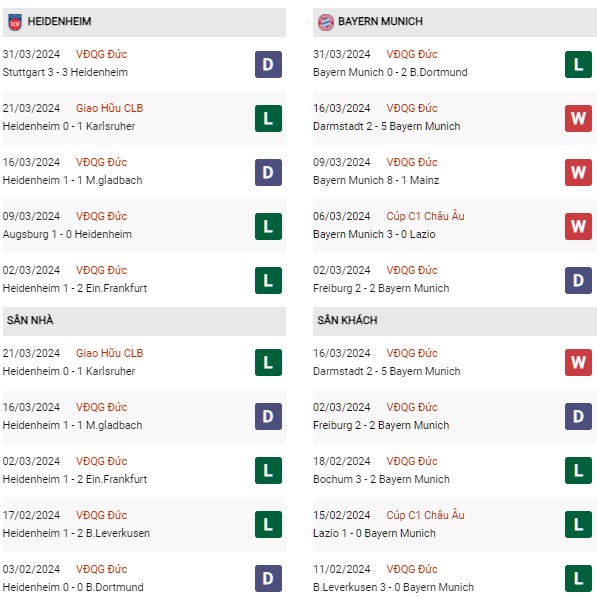This screenshot has width=597, height=598.
Task: Select the HEIDENHEIM section header
Action: [144, 22]
